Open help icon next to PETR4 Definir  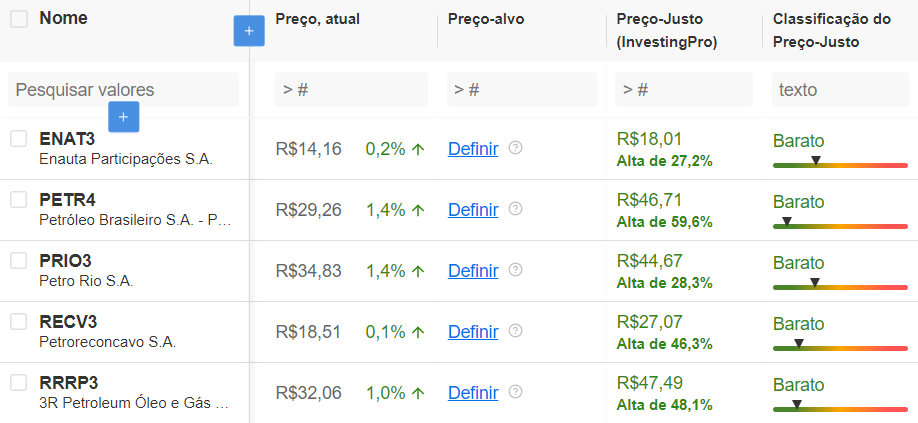click(x=515, y=208)
